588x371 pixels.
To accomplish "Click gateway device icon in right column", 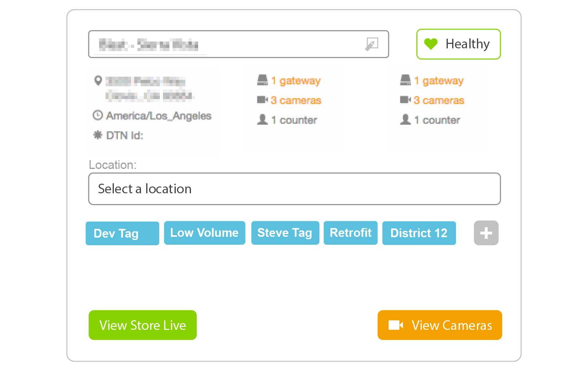I will pos(405,80).
